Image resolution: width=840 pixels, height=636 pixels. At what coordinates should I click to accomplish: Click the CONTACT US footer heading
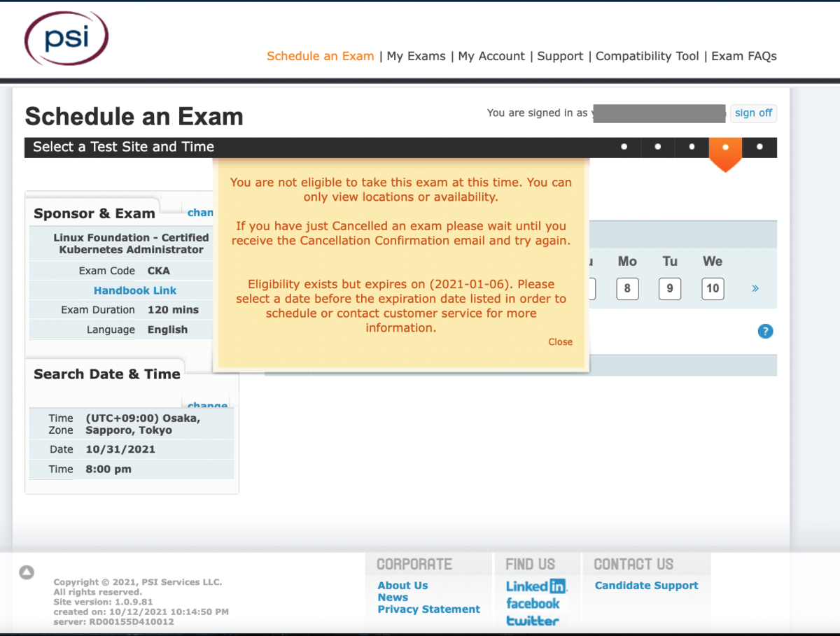tap(633, 564)
